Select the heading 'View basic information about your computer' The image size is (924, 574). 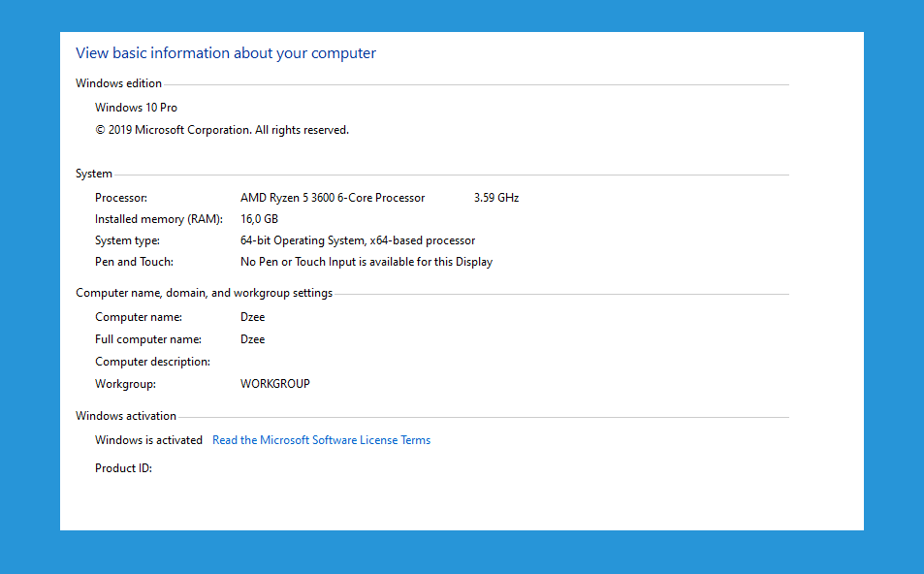pyautogui.click(x=226, y=53)
